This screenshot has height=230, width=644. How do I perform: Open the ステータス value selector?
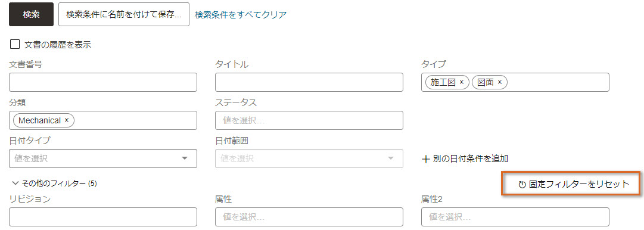click(x=309, y=120)
